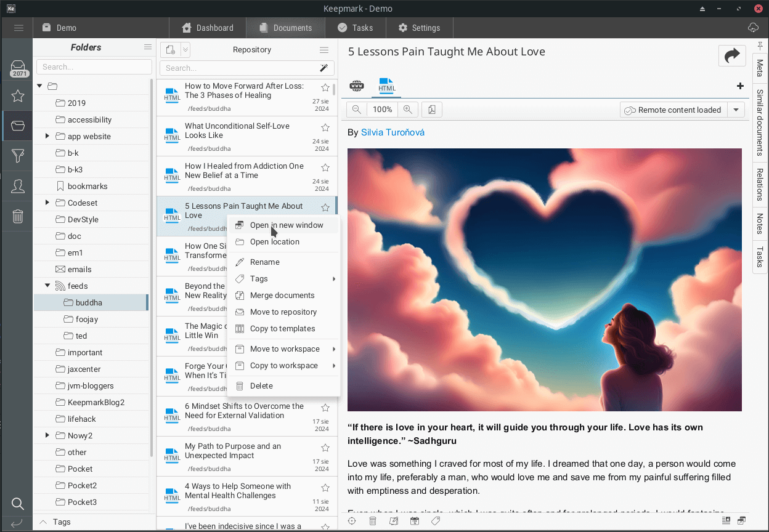The width and height of the screenshot is (769, 532).
Task: Switch to the Tasks tab
Action: click(x=355, y=28)
